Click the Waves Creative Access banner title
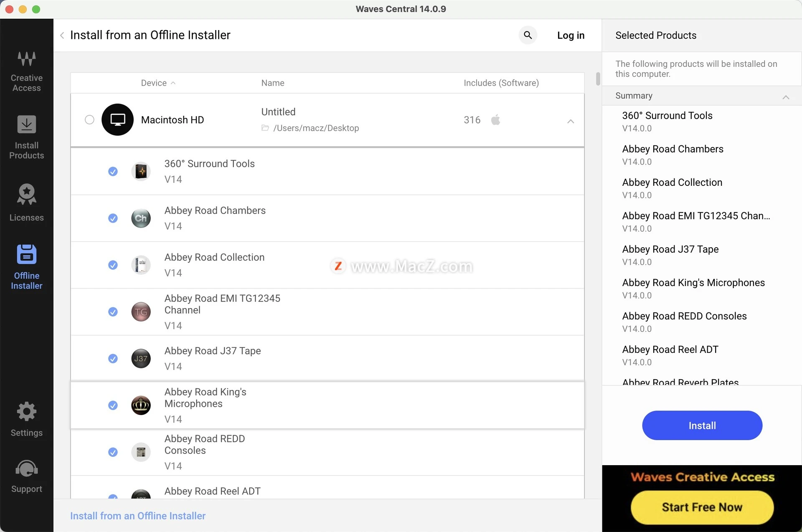The image size is (802, 532). pos(703,477)
